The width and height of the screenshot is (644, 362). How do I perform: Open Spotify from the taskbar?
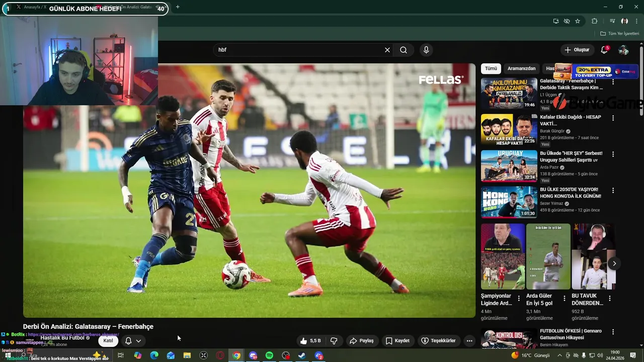tap(269, 355)
